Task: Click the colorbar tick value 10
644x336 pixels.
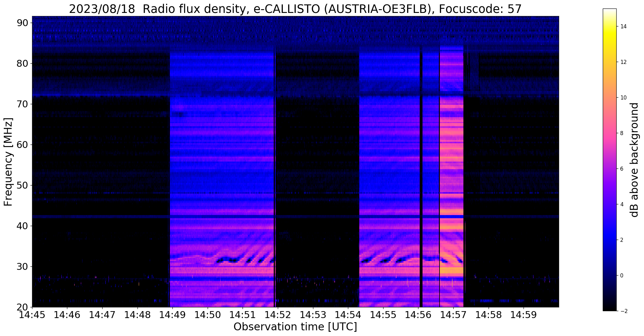Action: click(623, 98)
